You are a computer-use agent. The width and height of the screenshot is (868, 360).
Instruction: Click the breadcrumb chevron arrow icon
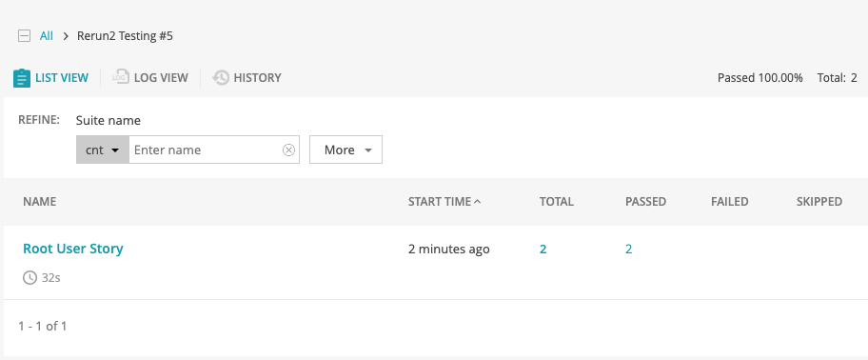coord(66,36)
